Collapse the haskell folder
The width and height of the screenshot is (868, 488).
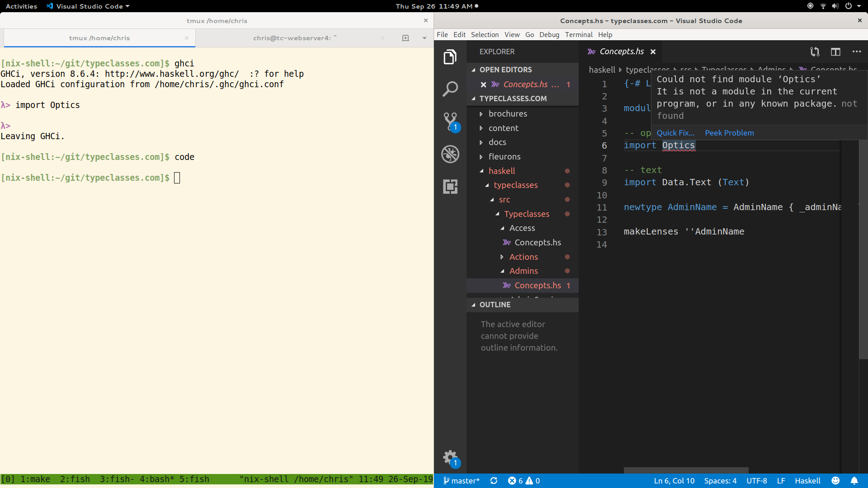click(523, 171)
